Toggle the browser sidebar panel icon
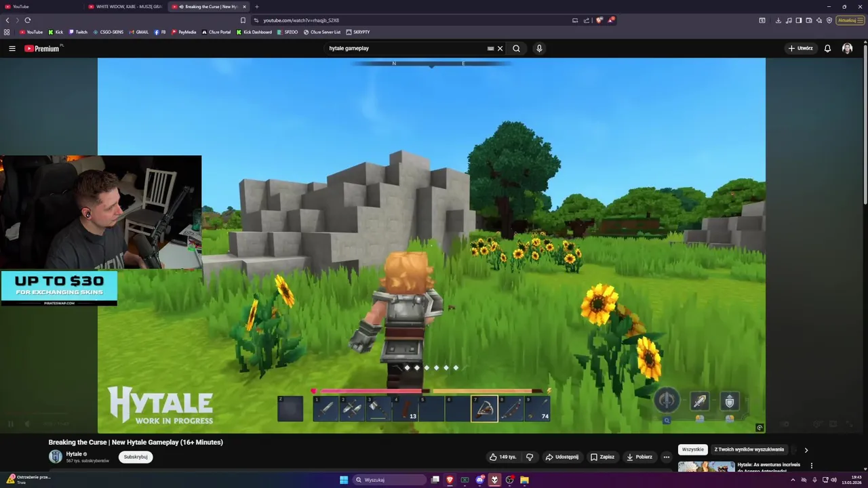 pyautogui.click(x=799, y=20)
